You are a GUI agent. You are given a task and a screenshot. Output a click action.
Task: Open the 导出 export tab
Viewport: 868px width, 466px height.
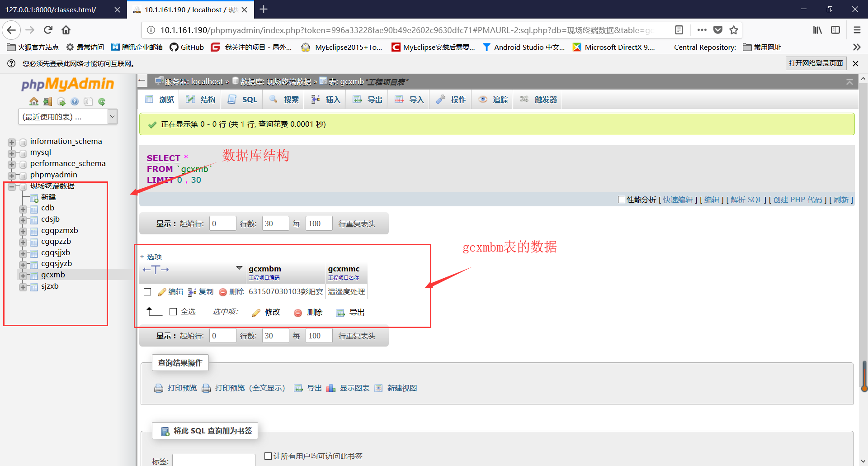tap(367, 100)
